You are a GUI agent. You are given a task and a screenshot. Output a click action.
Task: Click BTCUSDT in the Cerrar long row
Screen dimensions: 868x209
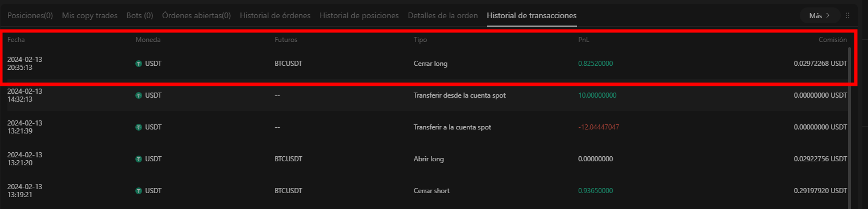288,64
